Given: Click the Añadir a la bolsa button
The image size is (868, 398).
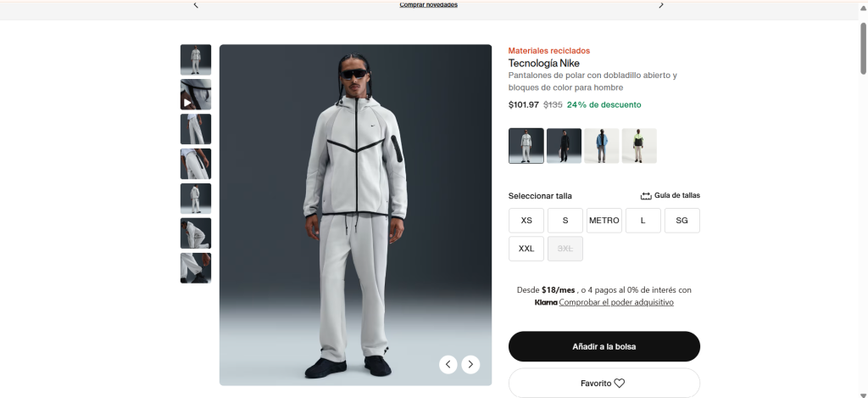Looking at the screenshot, I should tap(604, 346).
